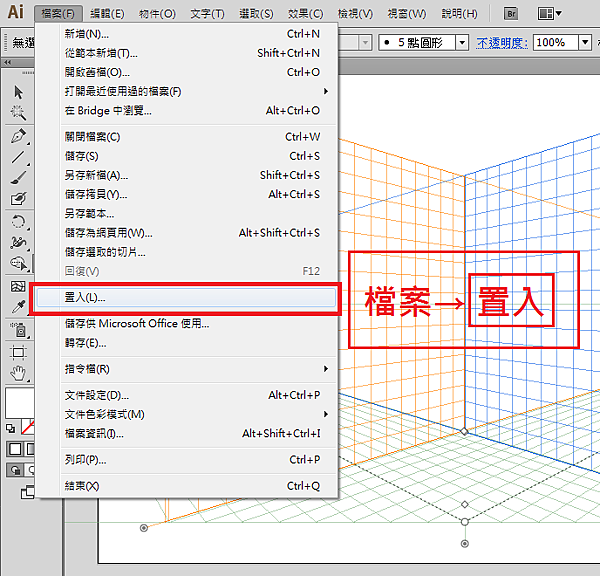The width and height of the screenshot is (600, 576).
Task: Expand 指令檔(R) submenu
Action: pos(199,369)
